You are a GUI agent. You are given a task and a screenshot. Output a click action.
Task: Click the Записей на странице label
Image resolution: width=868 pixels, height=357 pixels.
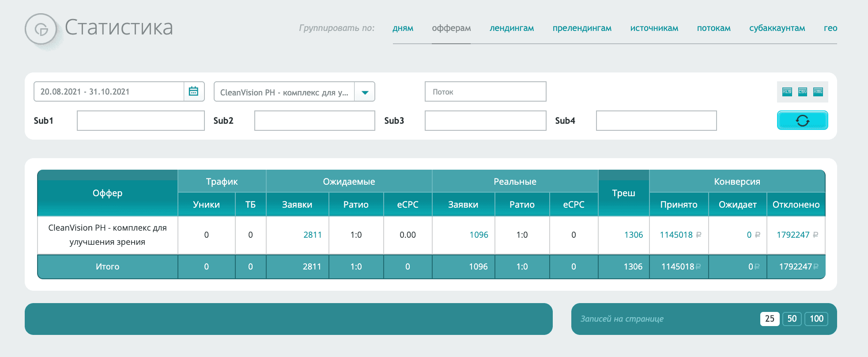(622, 319)
